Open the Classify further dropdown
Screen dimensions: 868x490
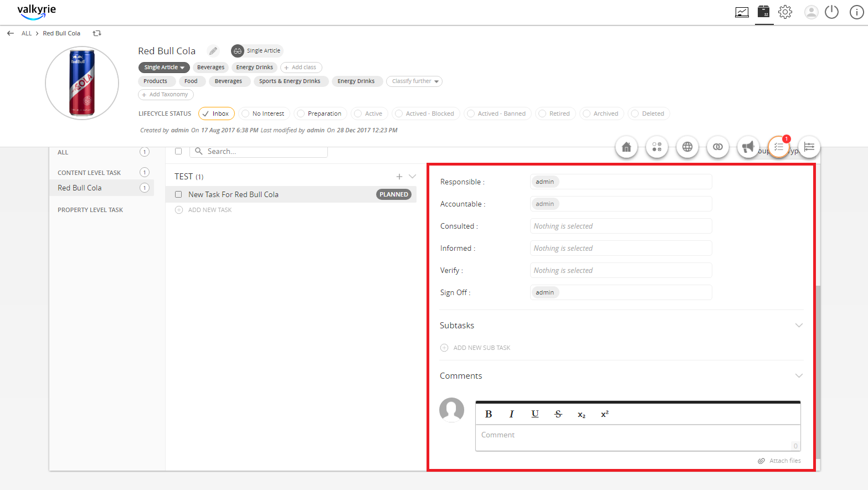pyautogui.click(x=414, y=81)
